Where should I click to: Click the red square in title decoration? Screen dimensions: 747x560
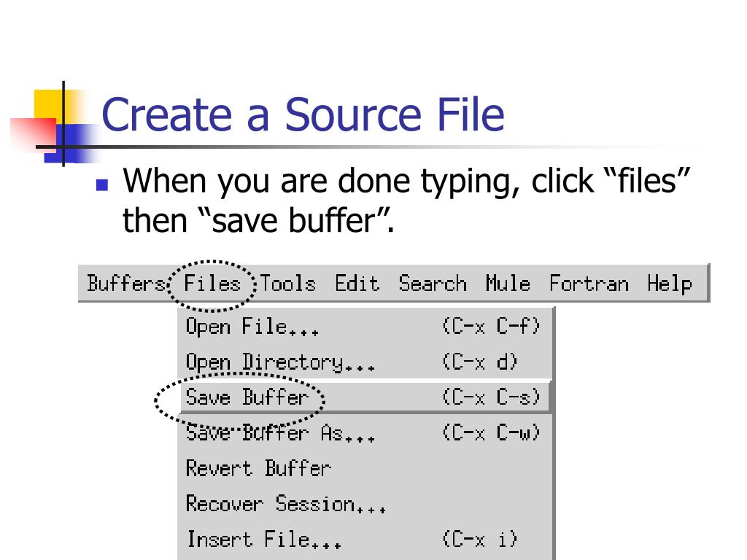[x=34, y=131]
